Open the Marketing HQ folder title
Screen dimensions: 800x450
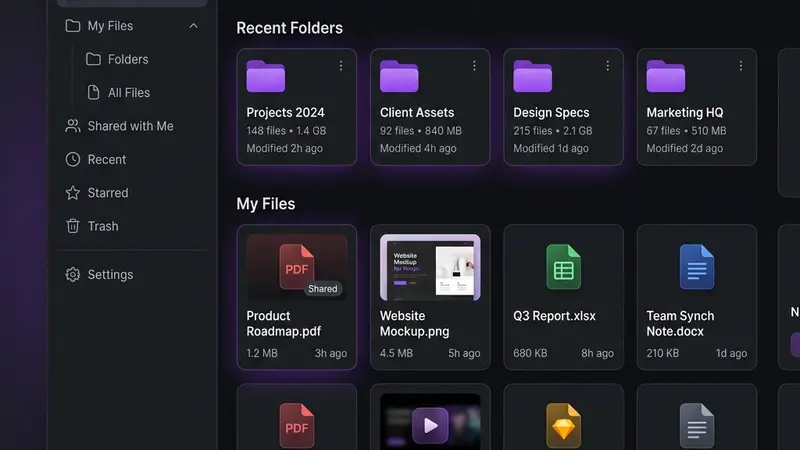(685, 112)
